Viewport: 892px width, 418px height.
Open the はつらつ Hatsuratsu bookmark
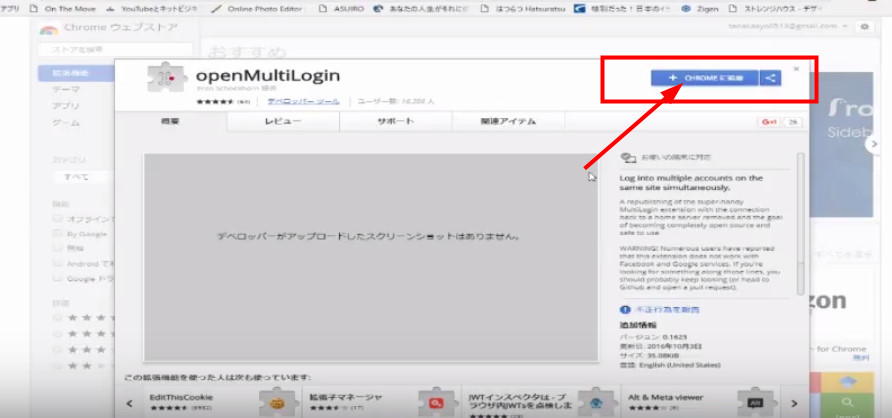[523, 9]
